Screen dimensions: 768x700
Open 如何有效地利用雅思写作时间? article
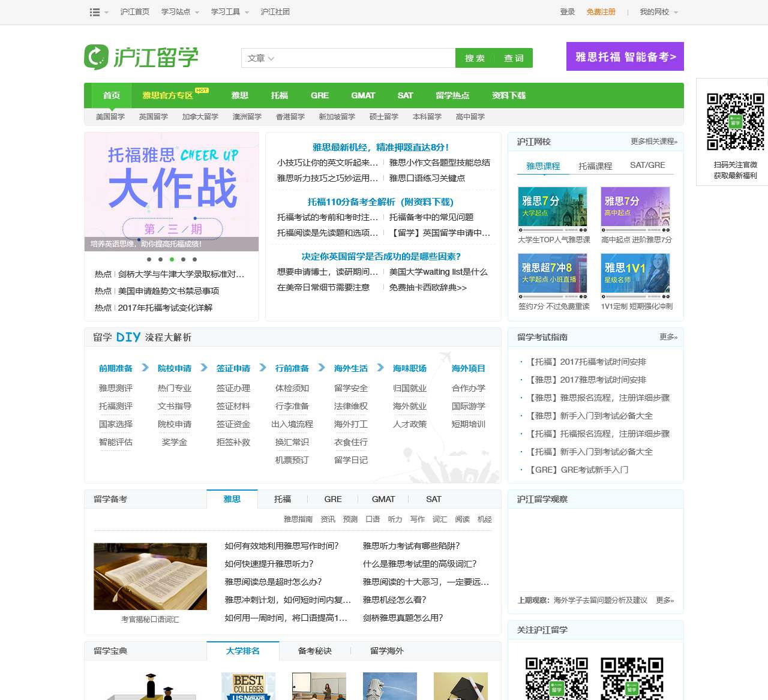(281, 546)
